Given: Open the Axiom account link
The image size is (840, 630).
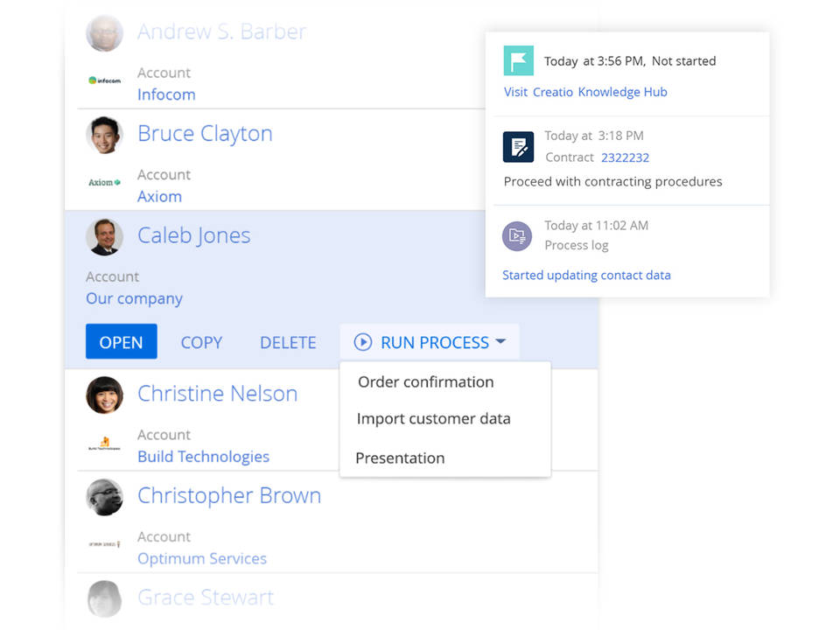Looking at the screenshot, I should point(159,197).
